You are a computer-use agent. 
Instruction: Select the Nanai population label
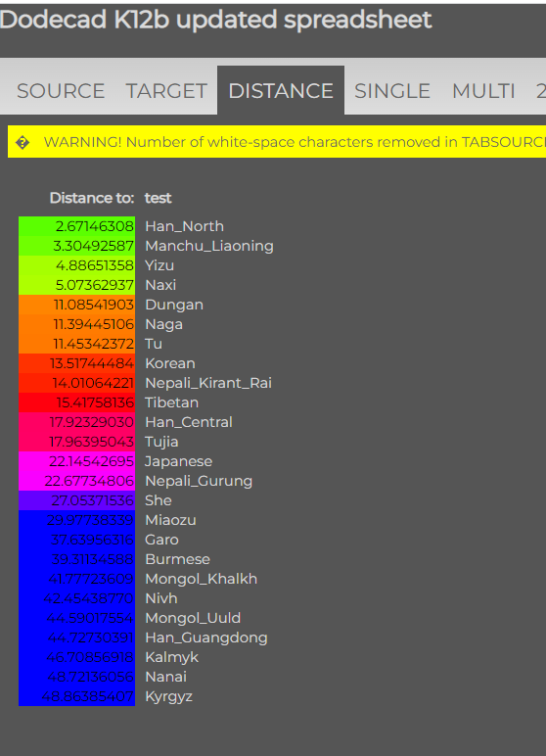165,677
